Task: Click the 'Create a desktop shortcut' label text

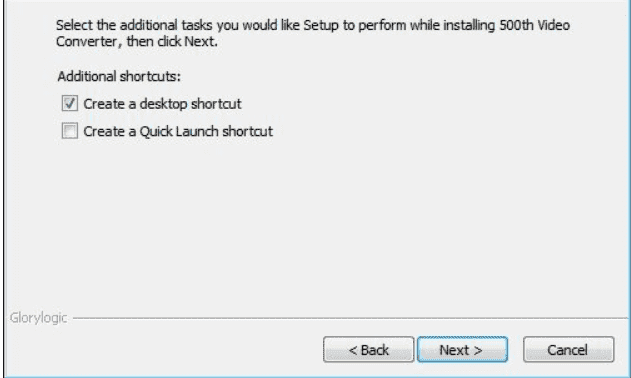Action: (x=162, y=104)
